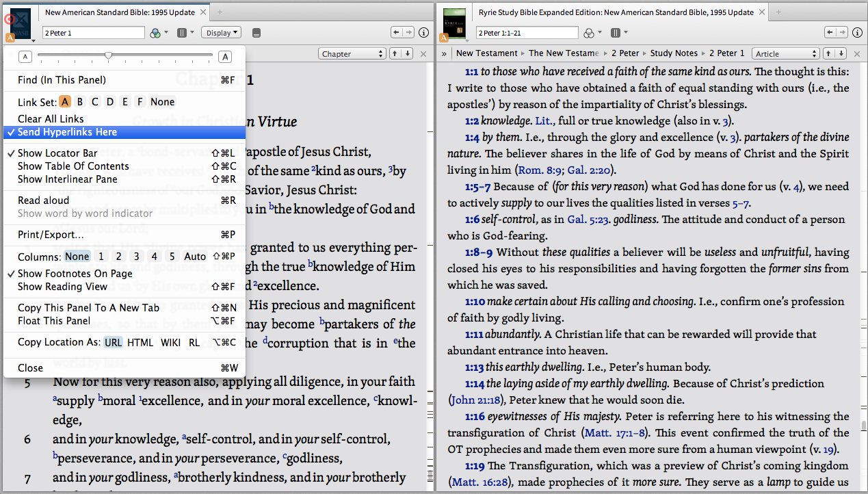Open the Article navigation dropdown

tap(785, 53)
